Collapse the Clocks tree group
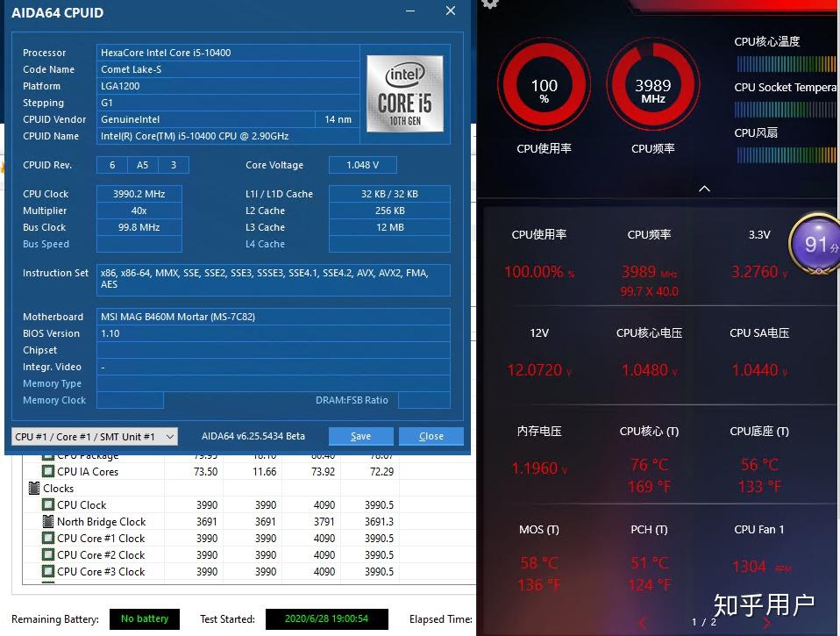Screen dimensions: 840x636 pyautogui.click(x=35, y=488)
